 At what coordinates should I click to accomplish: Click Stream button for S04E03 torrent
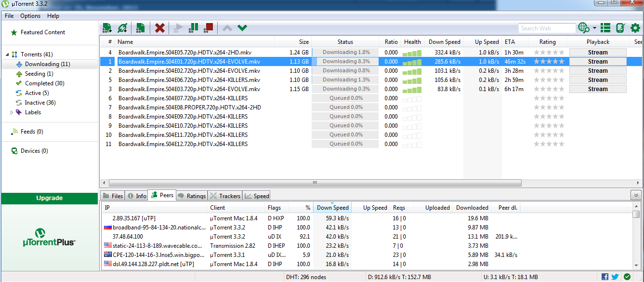[x=598, y=89]
